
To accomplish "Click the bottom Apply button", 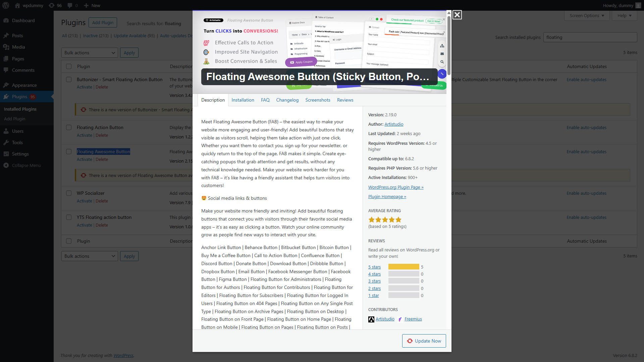I will 129,256.
